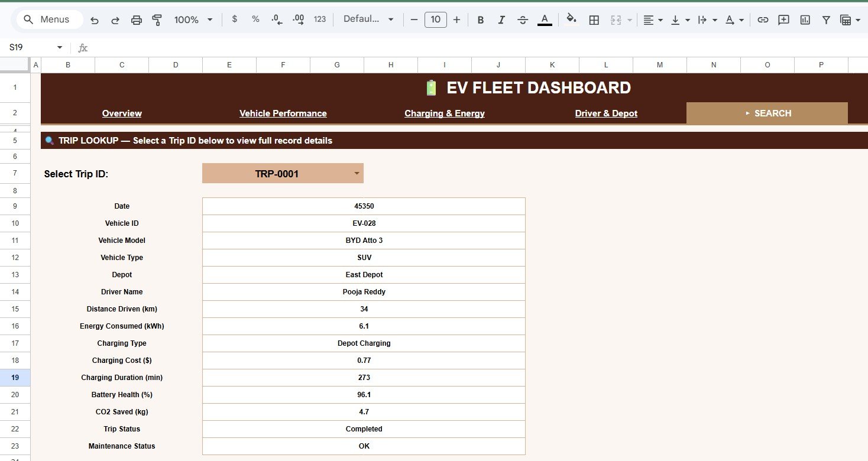Open the Charging & Energy tab

[x=445, y=113]
